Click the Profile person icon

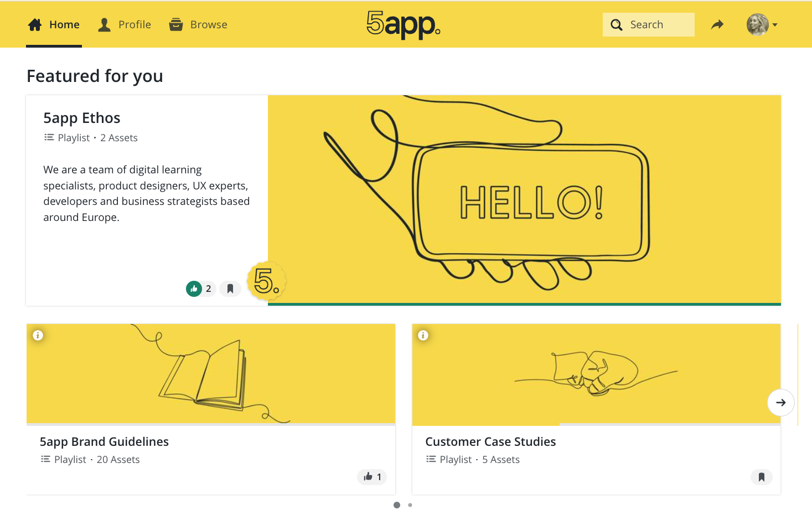104,25
